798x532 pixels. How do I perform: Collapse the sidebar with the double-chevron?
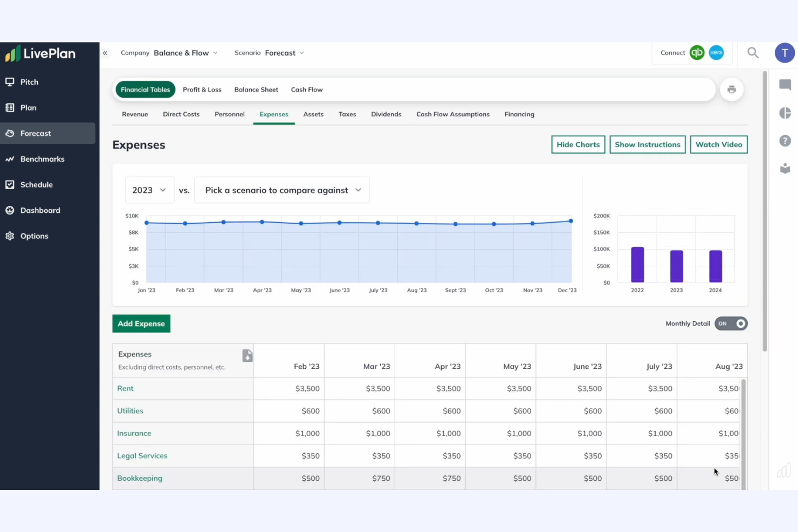pos(105,53)
